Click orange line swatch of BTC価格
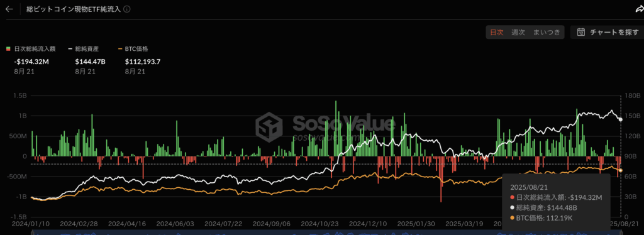 coord(121,49)
